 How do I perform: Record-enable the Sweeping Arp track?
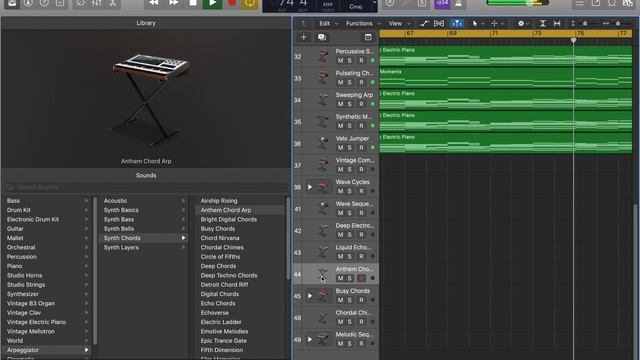[361, 104]
